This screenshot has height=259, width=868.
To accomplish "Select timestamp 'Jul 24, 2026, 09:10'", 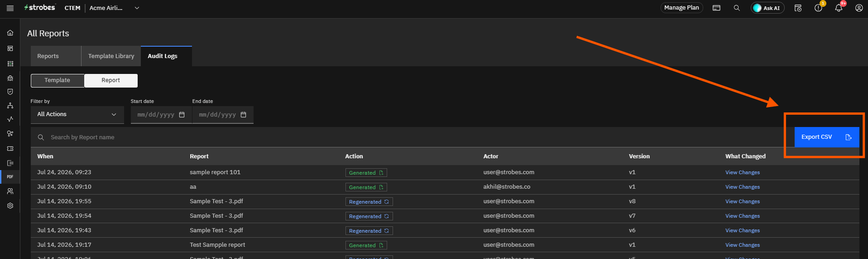I will pos(64,187).
